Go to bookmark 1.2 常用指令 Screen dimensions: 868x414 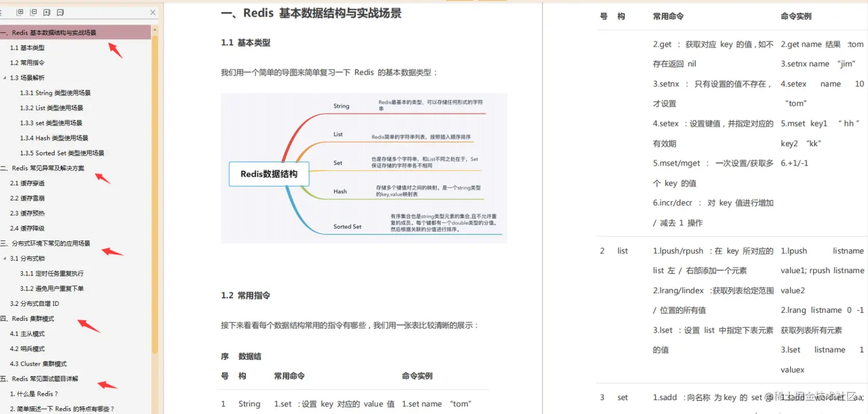(x=27, y=63)
